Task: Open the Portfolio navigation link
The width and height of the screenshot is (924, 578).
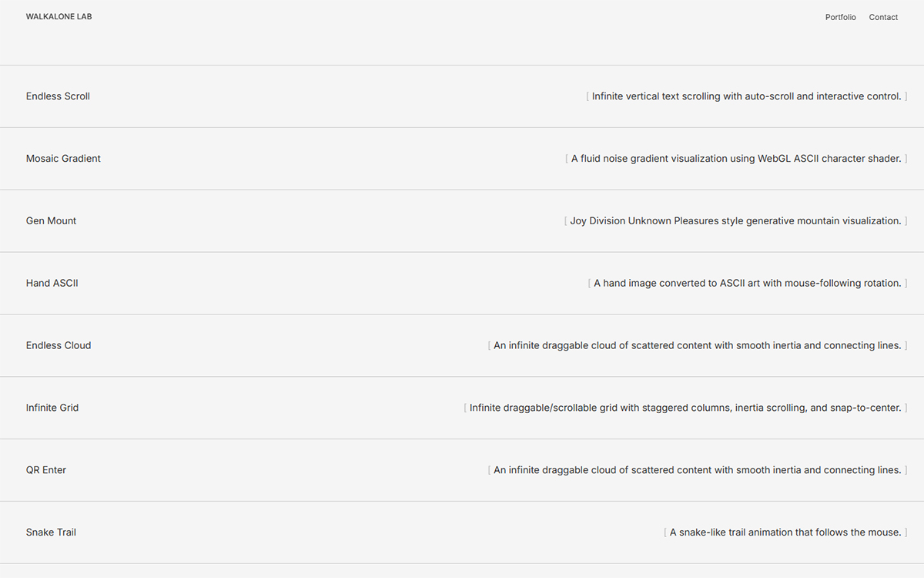Action: pos(840,17)
